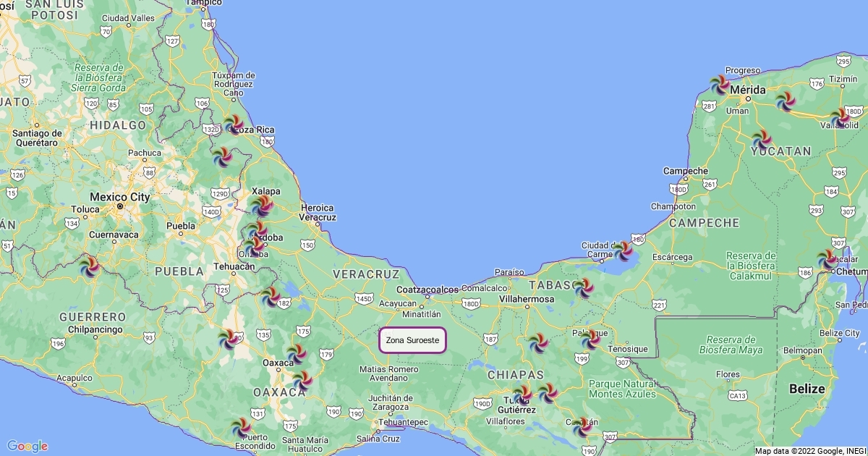Select the marker east of Mérida
The height and width of the screenshot is (456, 868).
click(x=786, y=101)
